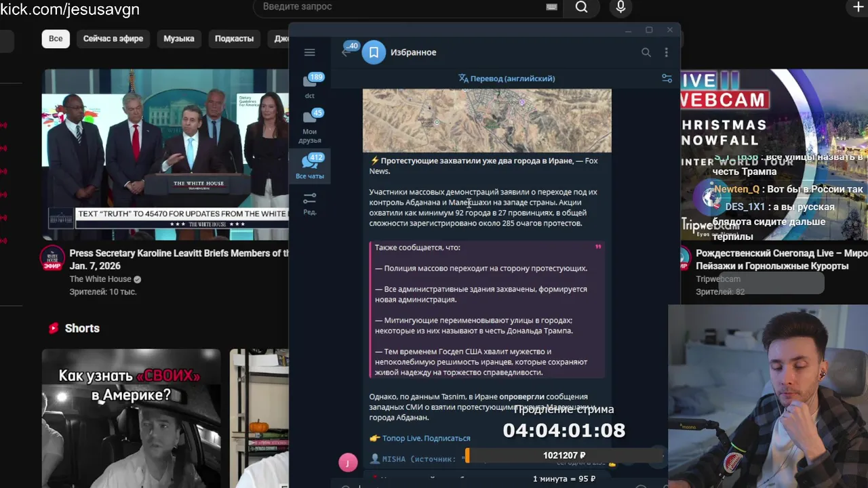This screenshot has height=488, width=868.
Task: Click the quote mark icon in message
Action: [597, 247]
